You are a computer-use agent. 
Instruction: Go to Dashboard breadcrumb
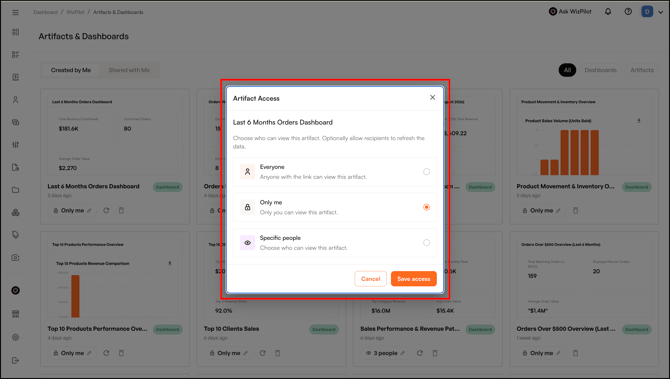(45, 12)
